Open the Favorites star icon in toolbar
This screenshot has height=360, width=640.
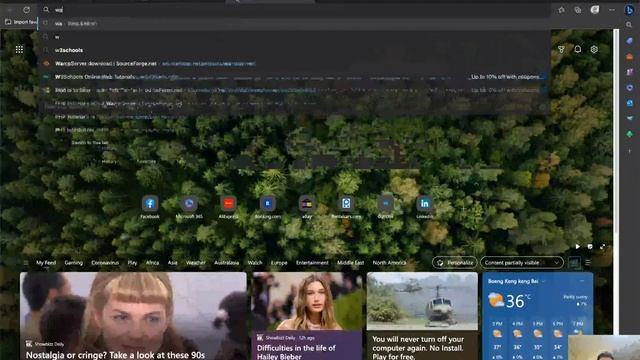562,10
